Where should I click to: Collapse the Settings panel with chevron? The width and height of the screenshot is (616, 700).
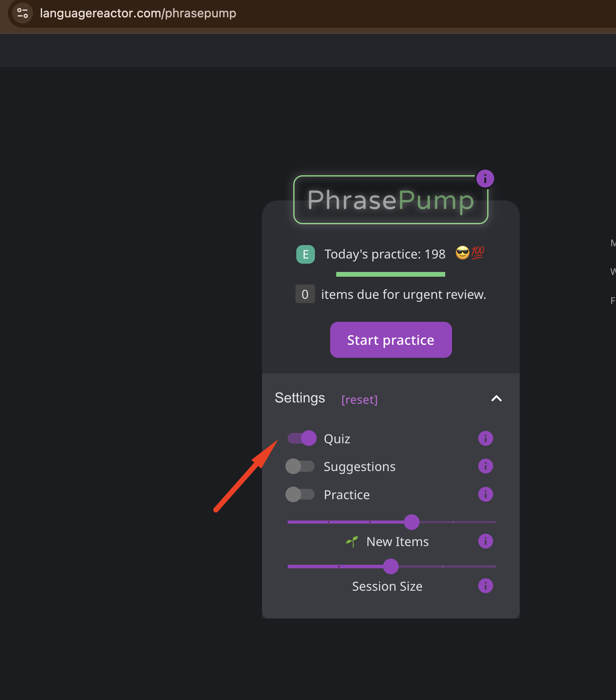coord(496,398)
